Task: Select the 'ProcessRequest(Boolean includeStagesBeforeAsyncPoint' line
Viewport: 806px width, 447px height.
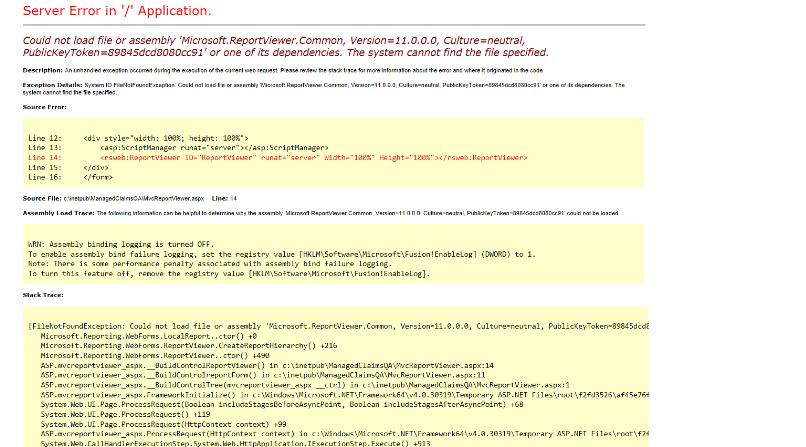Action: [x=282, y=405]
